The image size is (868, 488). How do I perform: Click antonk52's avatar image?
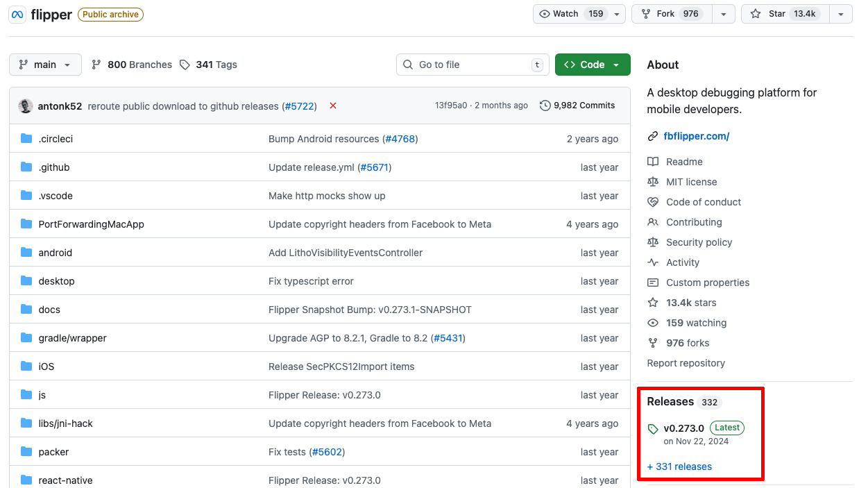click(x=26, y=106)
